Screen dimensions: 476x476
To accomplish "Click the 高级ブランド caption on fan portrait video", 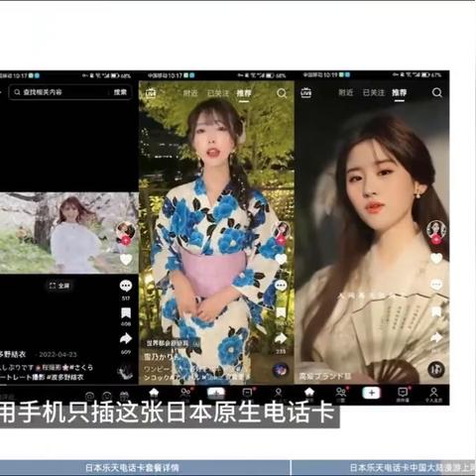I will point(325,376).
